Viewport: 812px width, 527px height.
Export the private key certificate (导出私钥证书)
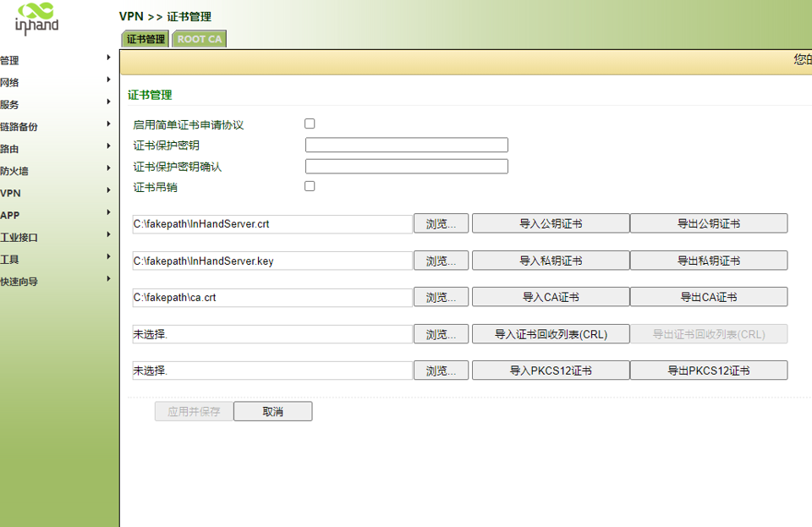709,261
